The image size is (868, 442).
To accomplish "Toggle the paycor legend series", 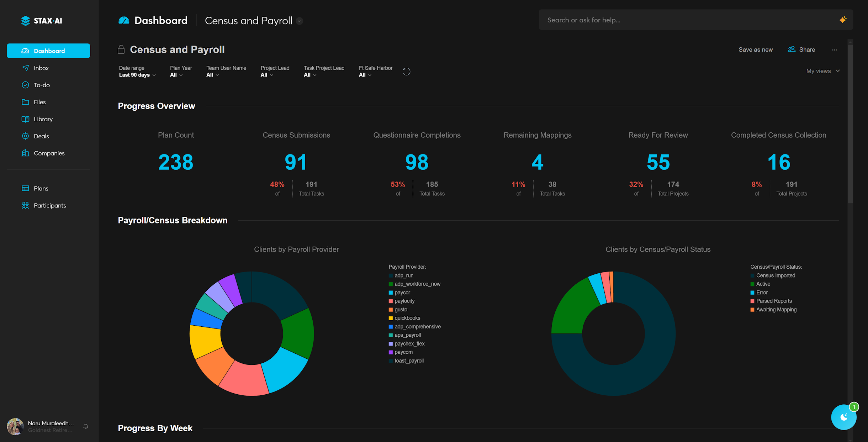I will [402, 293].
